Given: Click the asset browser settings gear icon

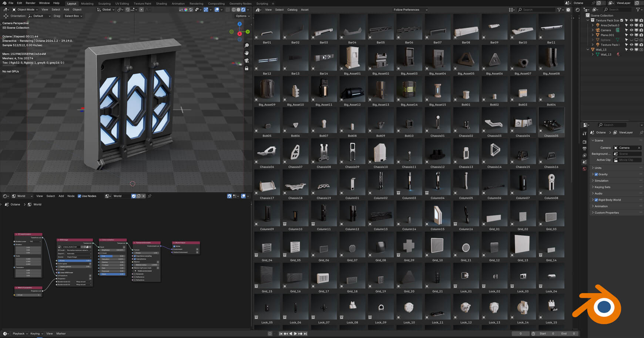Looking at the screenshot, I should coord(568,10).
